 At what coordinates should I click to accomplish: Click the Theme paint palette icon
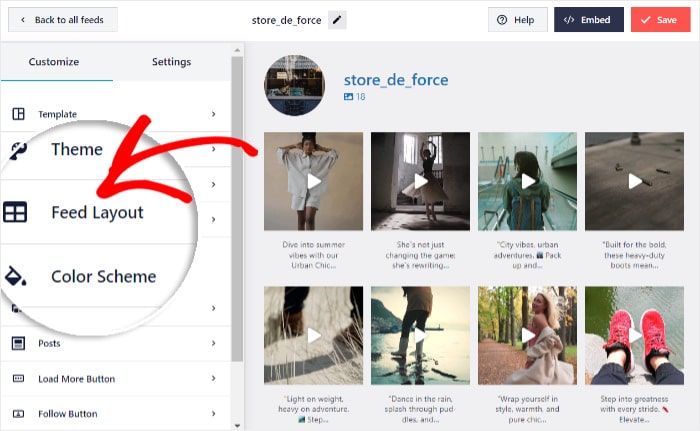tap(19, 150)
